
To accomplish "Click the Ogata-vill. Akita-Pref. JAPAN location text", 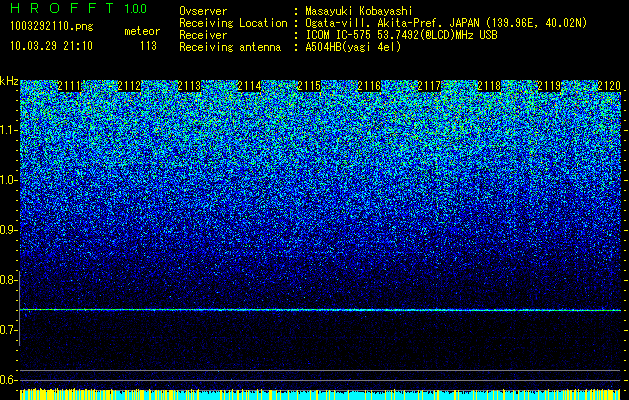I will pyautogui.click(x=446, y=23).
